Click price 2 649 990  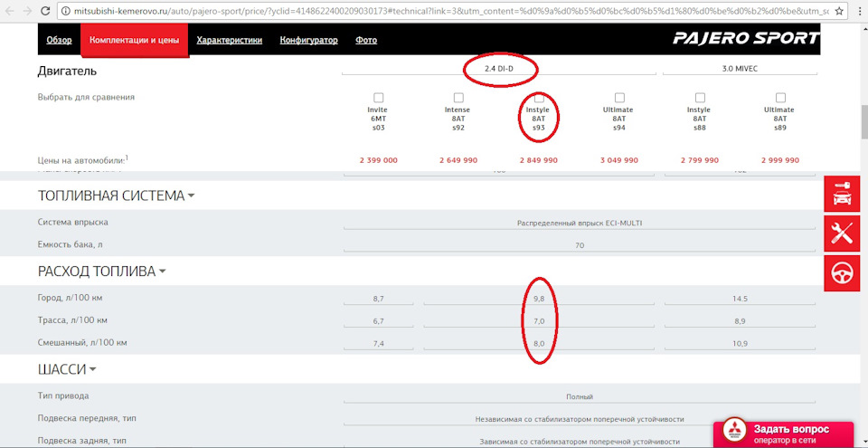coord(459,160)
